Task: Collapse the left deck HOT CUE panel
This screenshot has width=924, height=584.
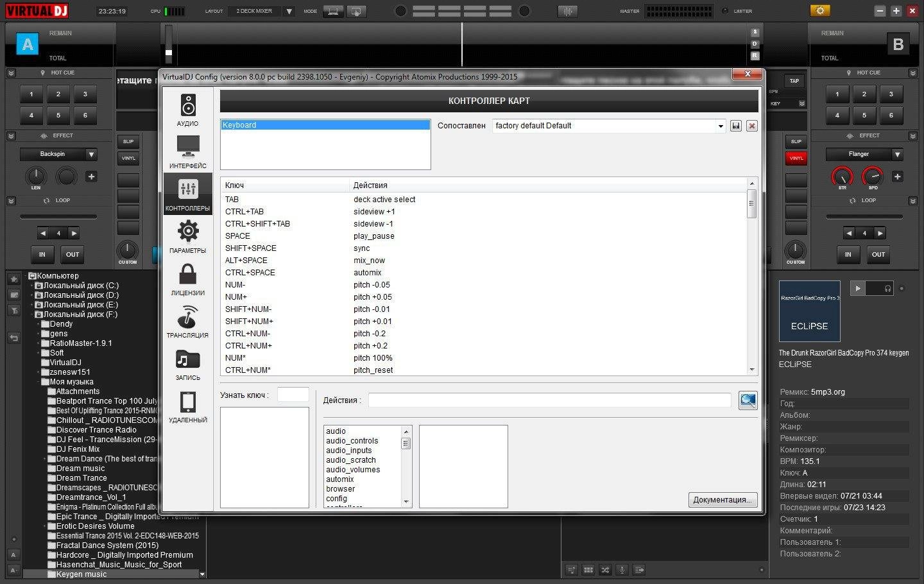Action: coord(11,73)
